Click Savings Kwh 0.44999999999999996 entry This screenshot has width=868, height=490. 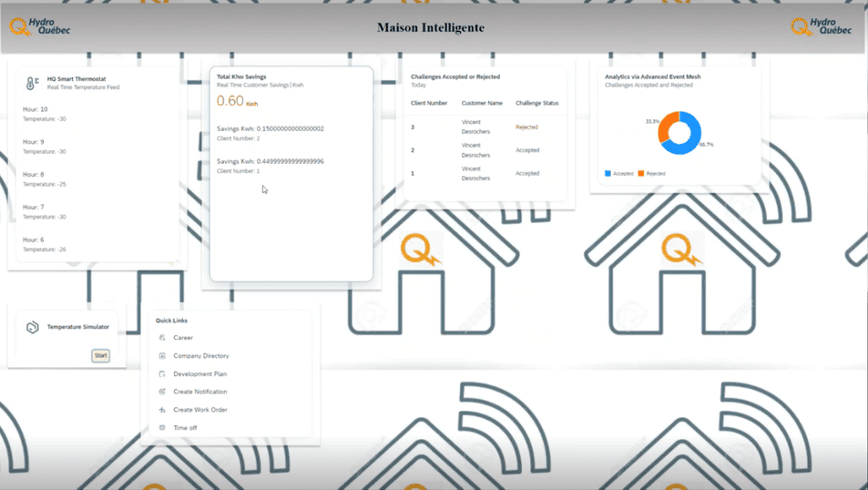[271, 166]
